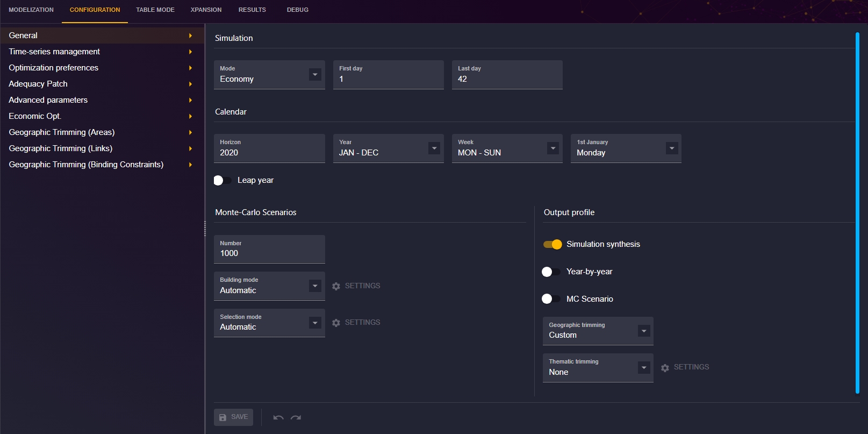The width and height of the screenshot is (868, 434).
Task: Open Optimization preferences section
Action: (x=102, y=68)
